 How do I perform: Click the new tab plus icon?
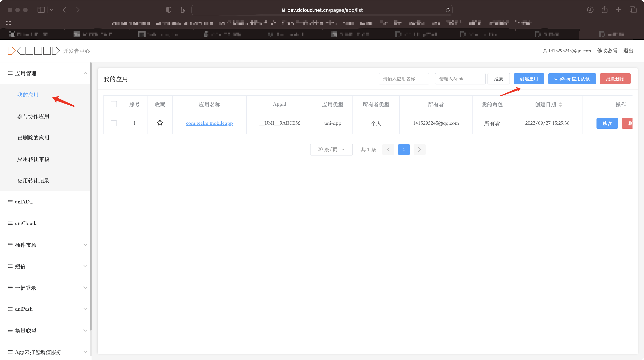619,10
